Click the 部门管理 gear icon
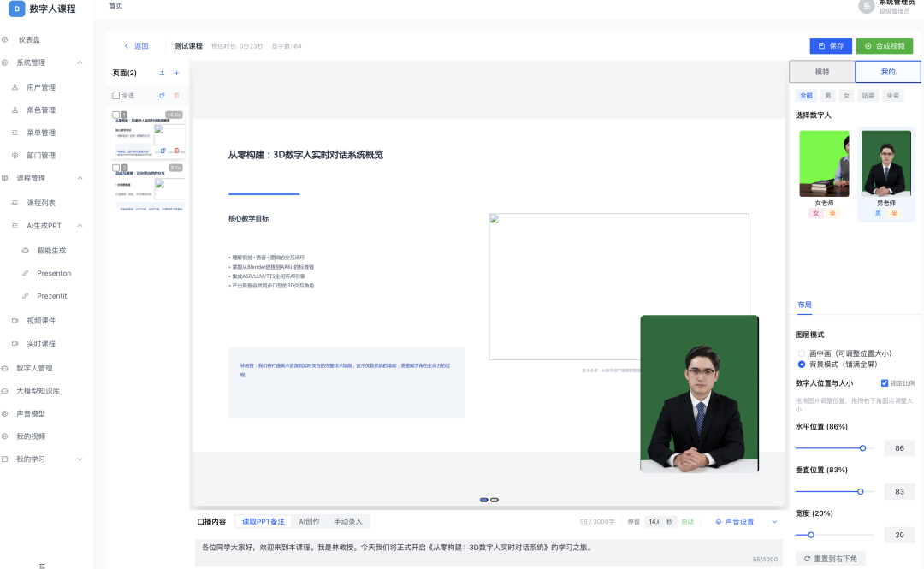 click(15, 156)
